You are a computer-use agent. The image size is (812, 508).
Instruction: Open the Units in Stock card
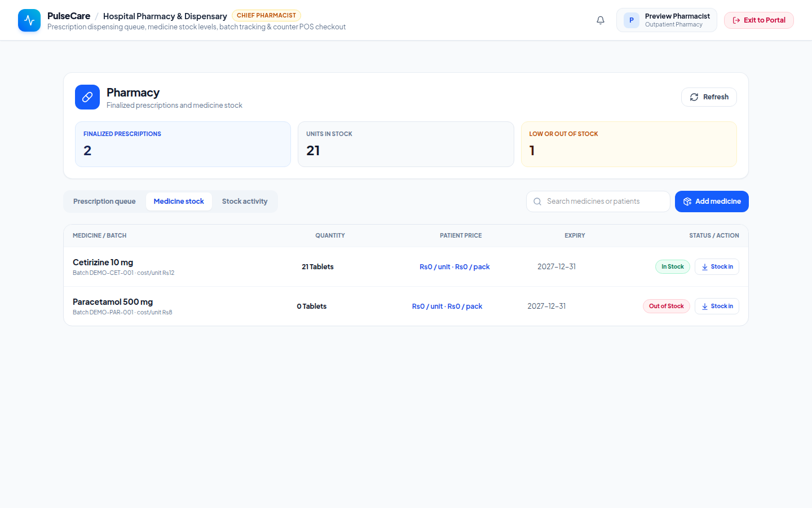[x=406, y=144]
